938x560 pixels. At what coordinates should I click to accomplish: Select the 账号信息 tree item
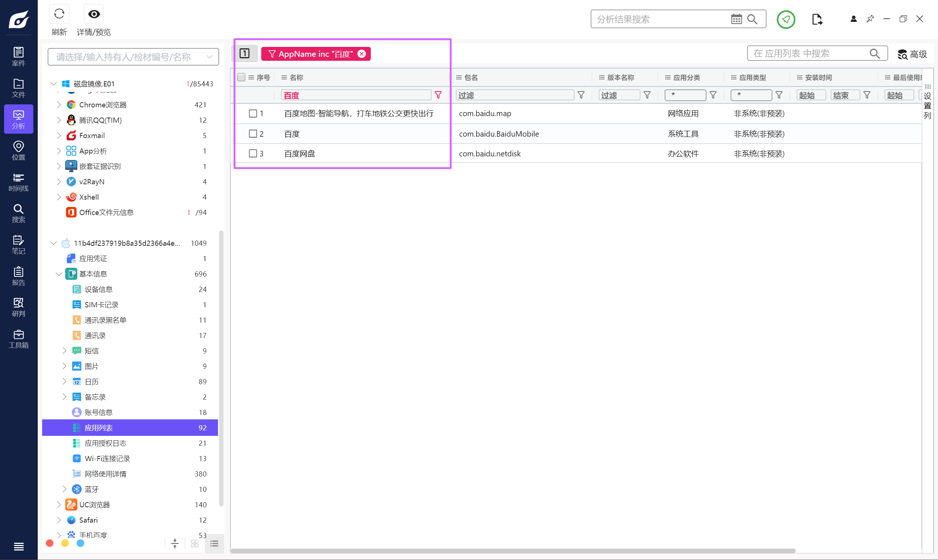(130, 412)
